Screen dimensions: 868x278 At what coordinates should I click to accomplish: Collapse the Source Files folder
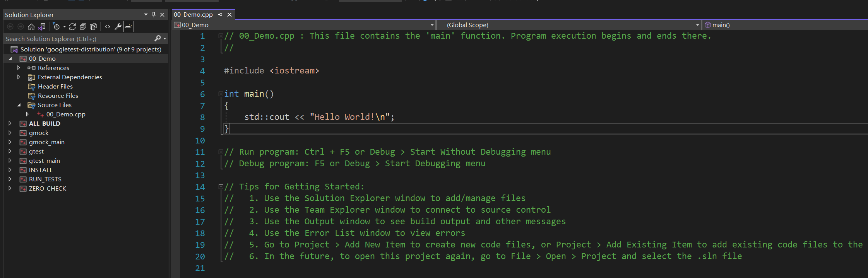coord(19,105)
